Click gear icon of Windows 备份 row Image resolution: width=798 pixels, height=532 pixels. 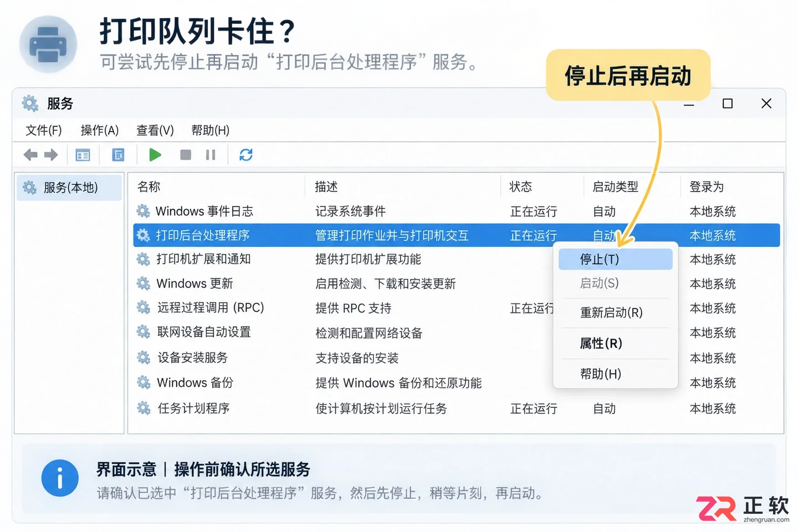[144, 382]
